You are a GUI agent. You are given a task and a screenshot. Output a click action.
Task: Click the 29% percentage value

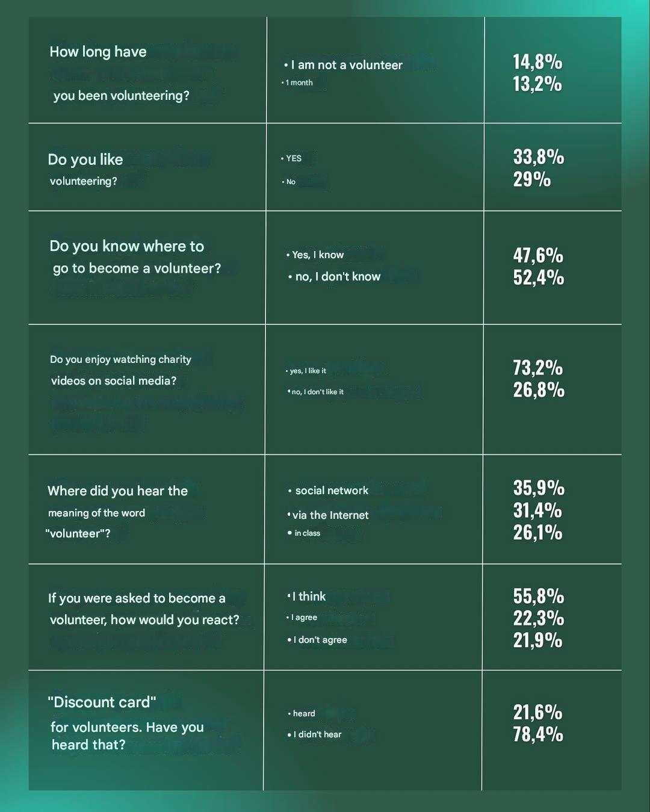coord(532,179)
